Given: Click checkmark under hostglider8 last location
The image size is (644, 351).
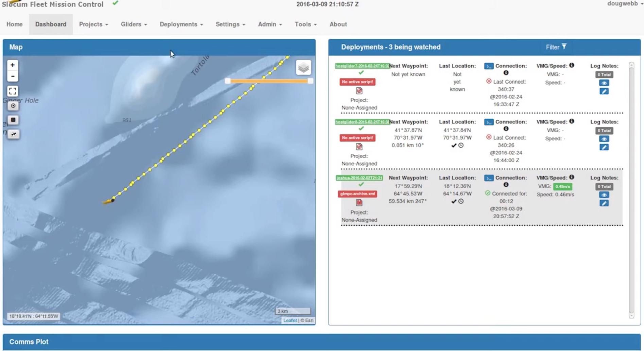Looking at the screenshot, I should click(x=454, y=145).
